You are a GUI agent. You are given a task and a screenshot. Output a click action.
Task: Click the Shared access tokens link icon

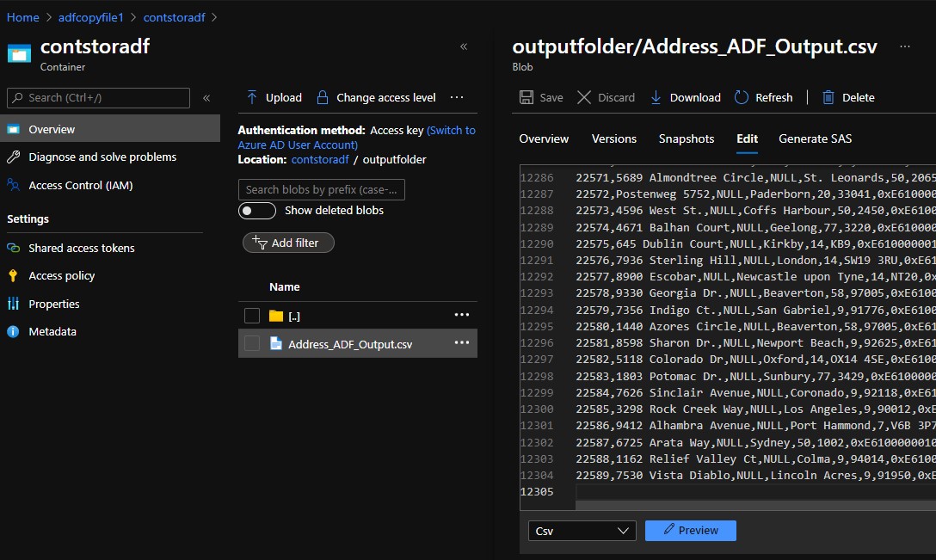click(x=13, y=248)
